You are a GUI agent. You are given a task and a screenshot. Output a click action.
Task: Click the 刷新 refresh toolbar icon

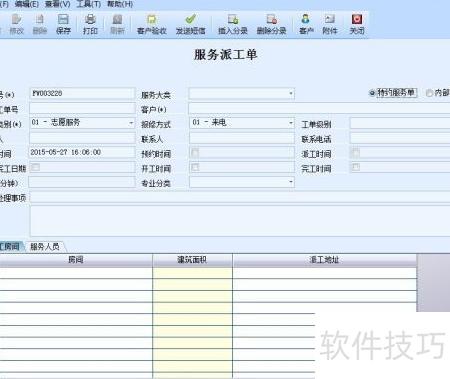coord(117,24)
